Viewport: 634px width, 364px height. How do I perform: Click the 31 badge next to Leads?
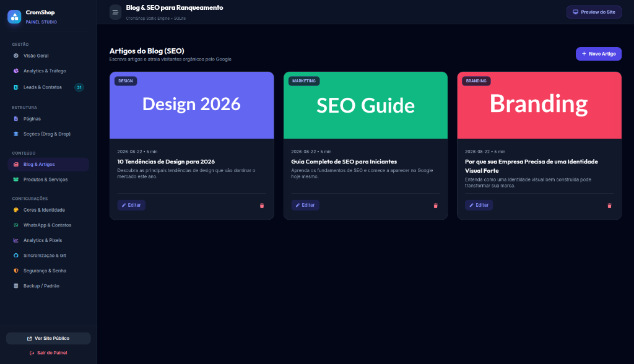click(x=79, y=87)
